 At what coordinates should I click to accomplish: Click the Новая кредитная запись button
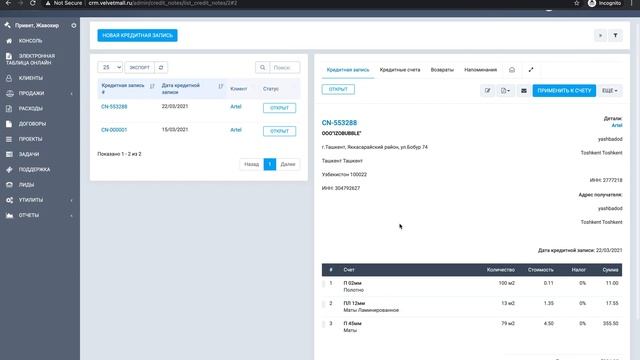tap(137, 36)
